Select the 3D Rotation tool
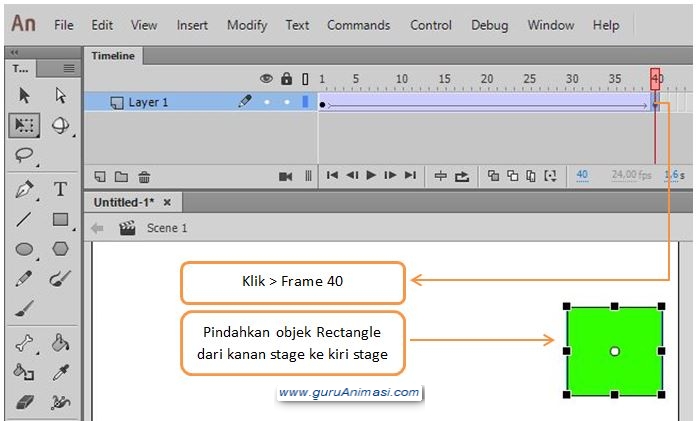698x421 pixels. tap(60, 125)
